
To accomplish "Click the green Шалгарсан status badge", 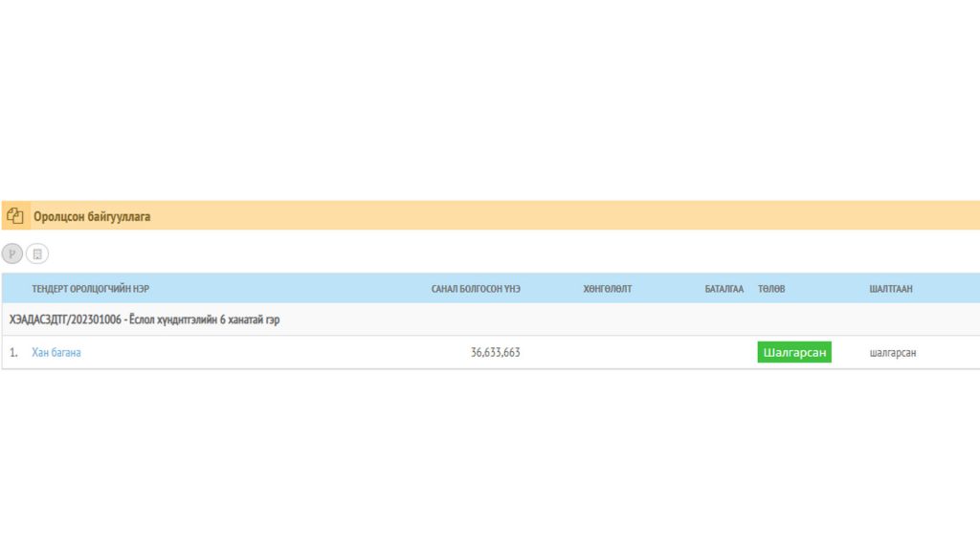I will (794, 352).
